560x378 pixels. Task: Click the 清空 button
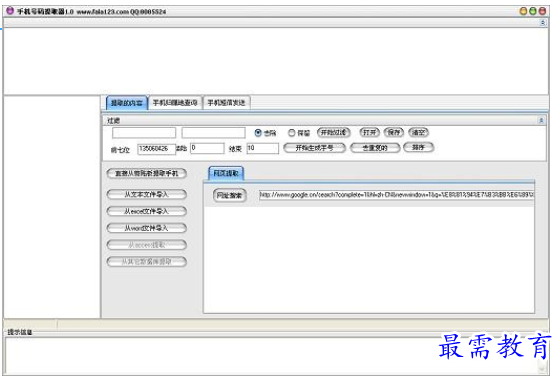418,133
